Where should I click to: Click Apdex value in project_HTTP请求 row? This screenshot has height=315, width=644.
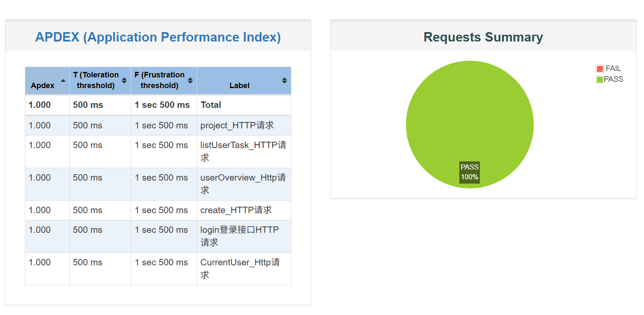39,125
